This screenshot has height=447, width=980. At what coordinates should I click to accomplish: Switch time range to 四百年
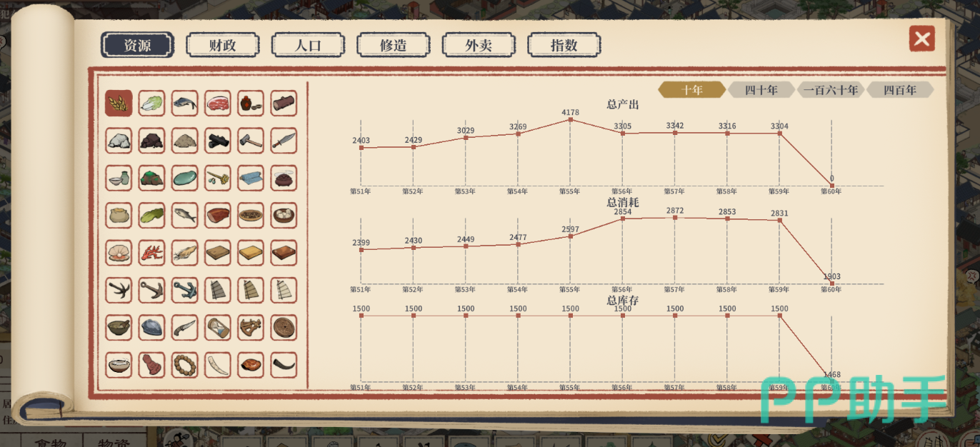click(900, 90)
